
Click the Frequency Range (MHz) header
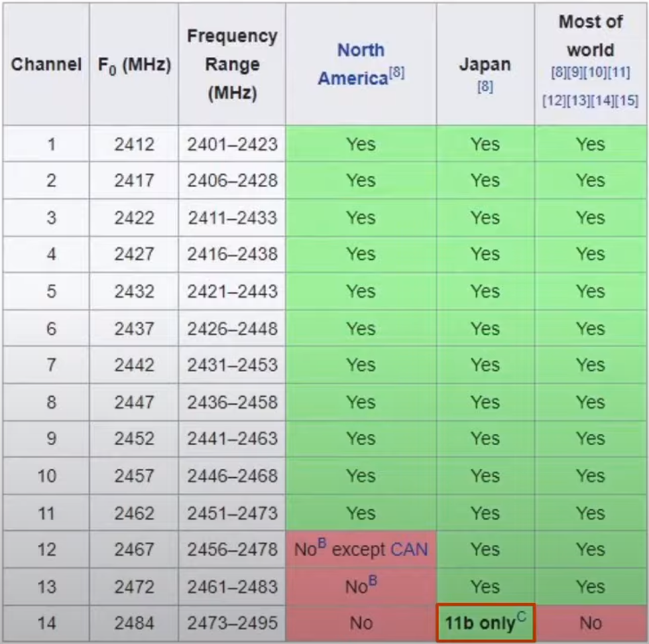pos(232,64)
